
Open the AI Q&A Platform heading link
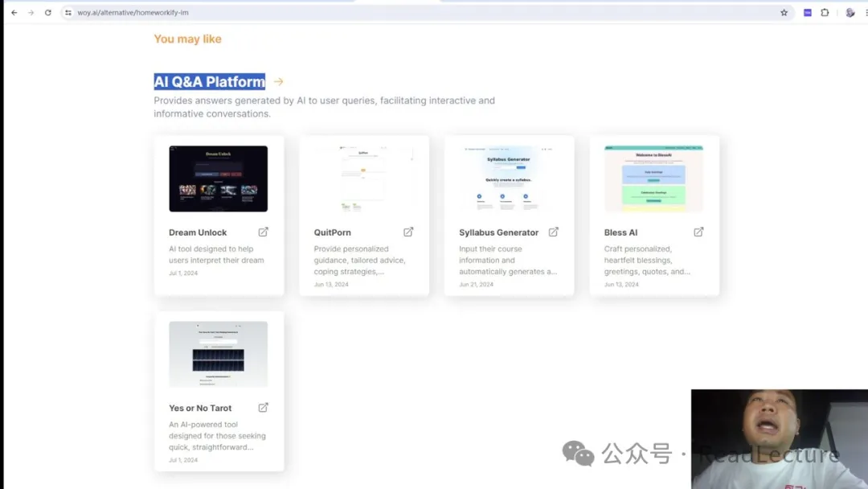click(209, 82)
